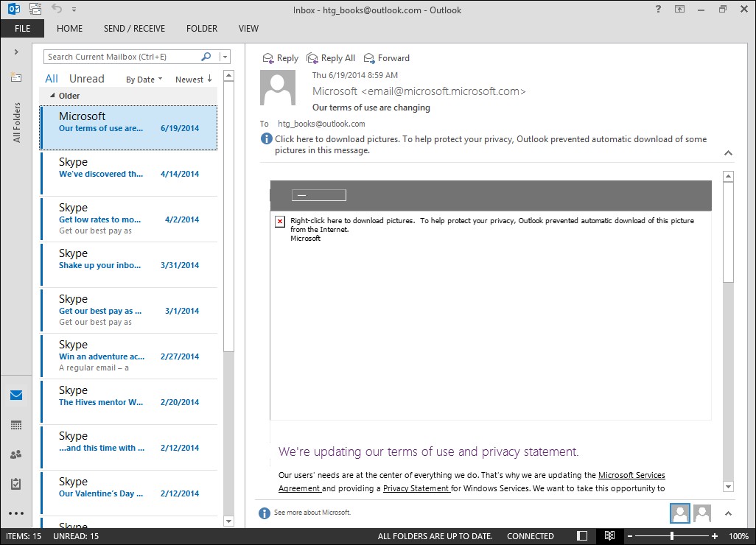The height and width of the screenshot is (545, 756).
Task: Click the search magnifier icon
Action: click(x=206, y=57)
